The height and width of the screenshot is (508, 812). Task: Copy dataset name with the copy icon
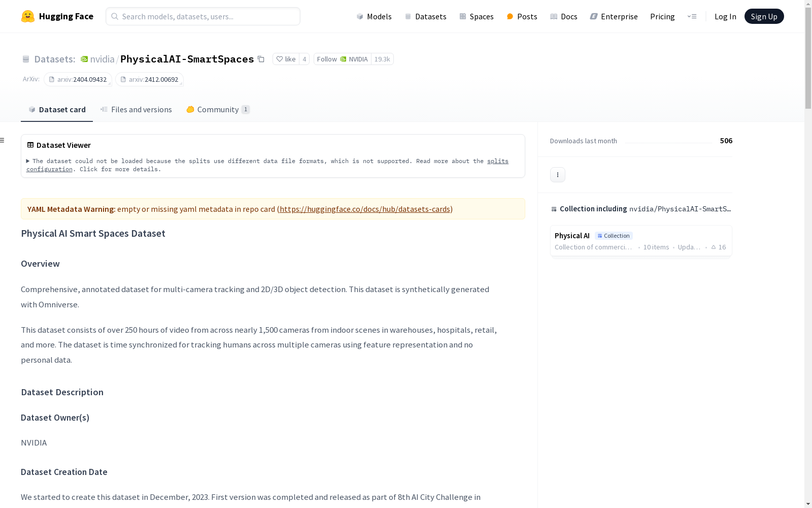(x=261, y=59)
